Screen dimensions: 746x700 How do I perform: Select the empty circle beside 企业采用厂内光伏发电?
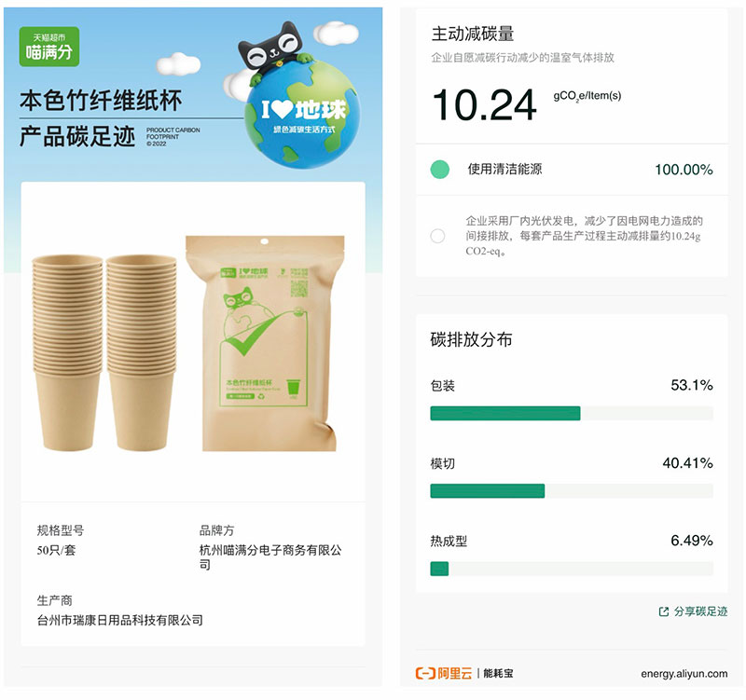coord(437,236)
